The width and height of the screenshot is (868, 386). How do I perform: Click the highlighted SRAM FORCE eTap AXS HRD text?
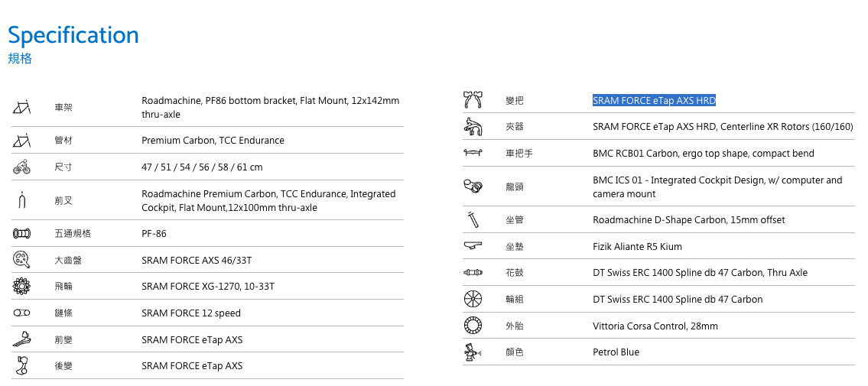(x=655, y=100)
